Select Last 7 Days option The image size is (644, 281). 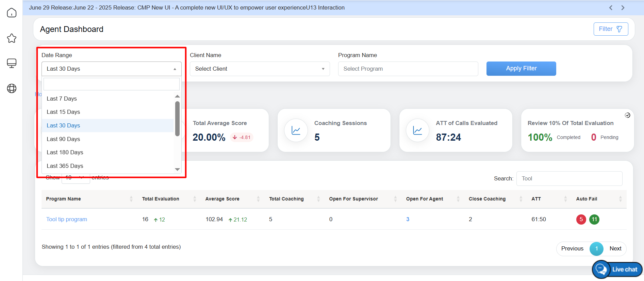[x=62, y=99]
